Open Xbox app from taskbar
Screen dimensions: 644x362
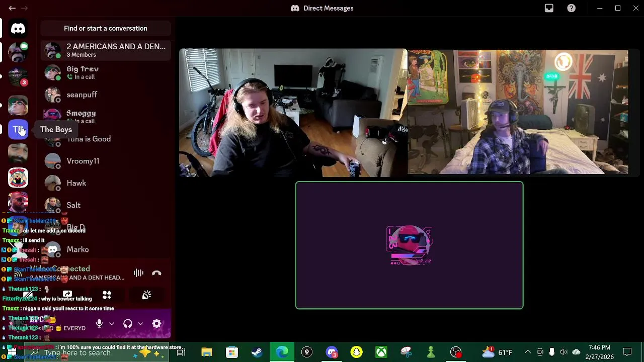pyautogui.click(x=381, y=352)
